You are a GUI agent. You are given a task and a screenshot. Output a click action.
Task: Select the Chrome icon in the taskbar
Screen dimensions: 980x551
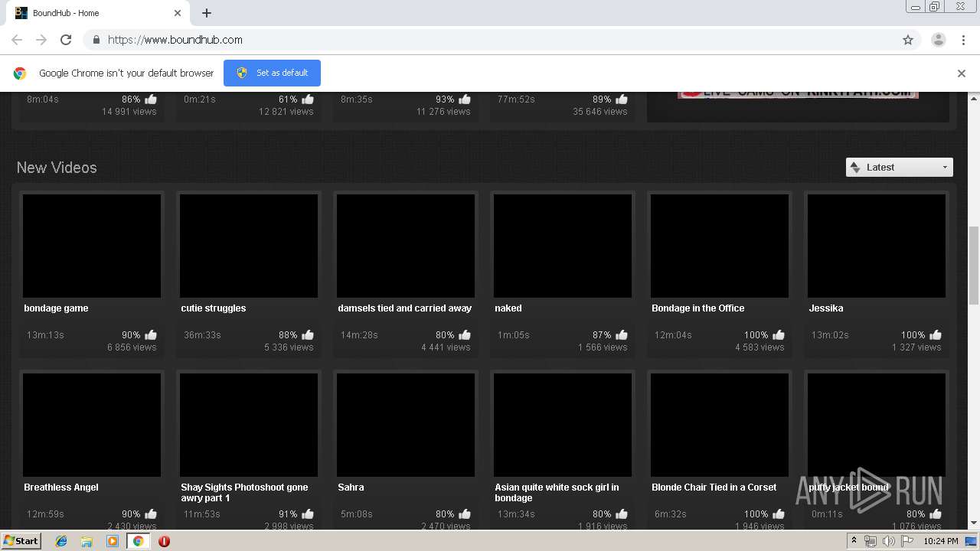coord(139,541)
